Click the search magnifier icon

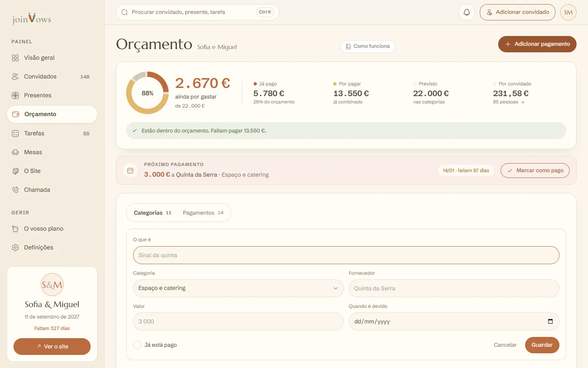point(125,12)
